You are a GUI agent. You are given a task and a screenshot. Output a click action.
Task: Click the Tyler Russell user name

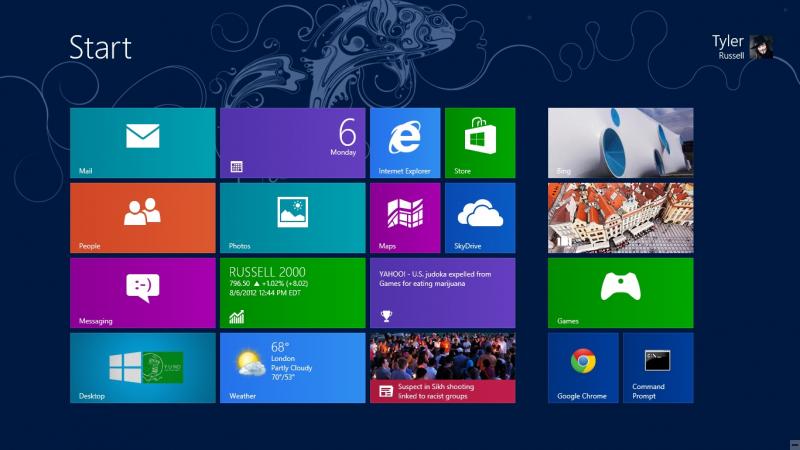click(x=728, y=47)
